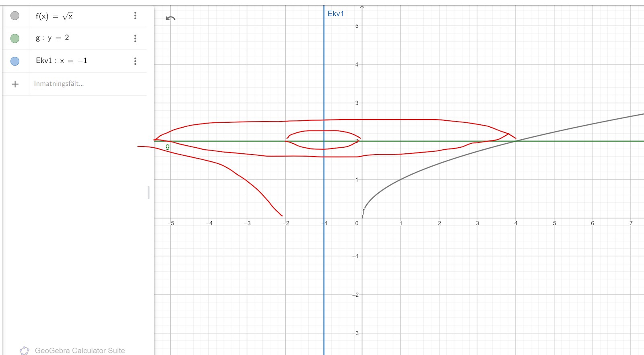Viewport: 644px width, 355px height.
Task: Toggle visibility of line g: y = 2
Action: 15,38
